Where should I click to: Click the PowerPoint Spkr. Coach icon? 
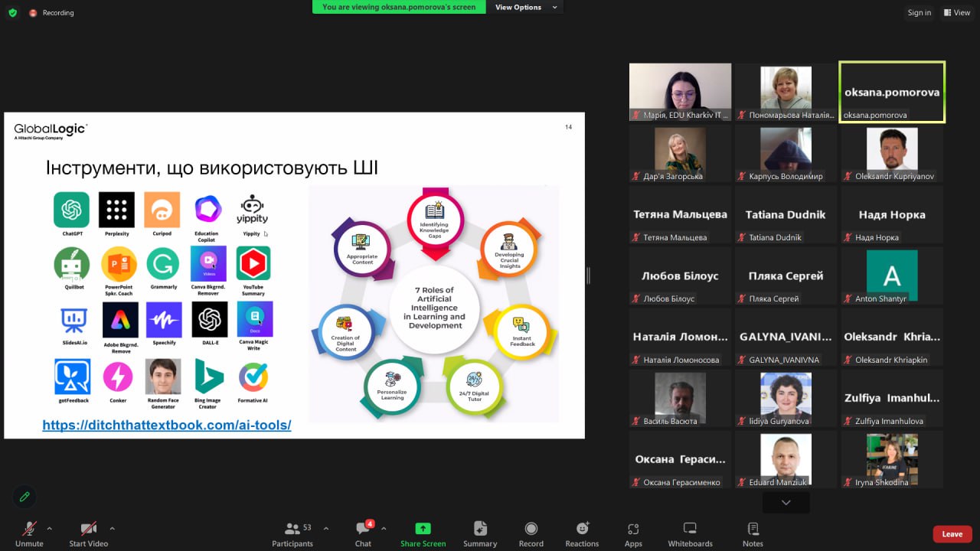coord(119,264)
